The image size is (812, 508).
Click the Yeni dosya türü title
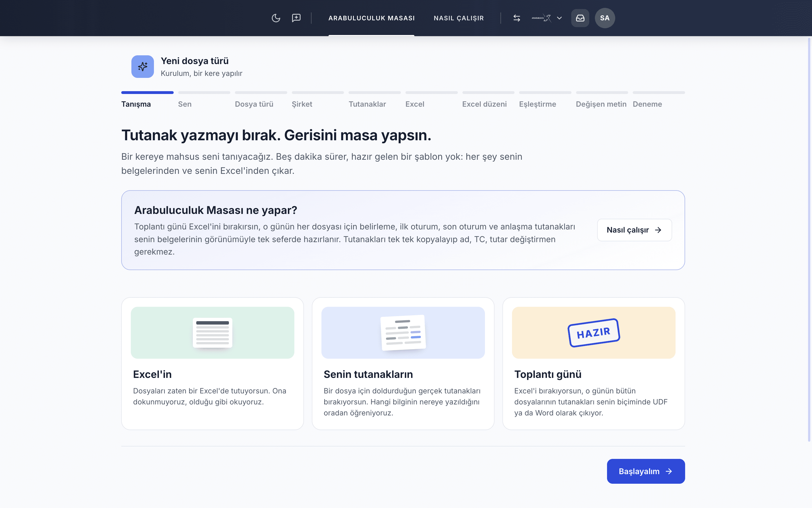(x=195, y=61)
